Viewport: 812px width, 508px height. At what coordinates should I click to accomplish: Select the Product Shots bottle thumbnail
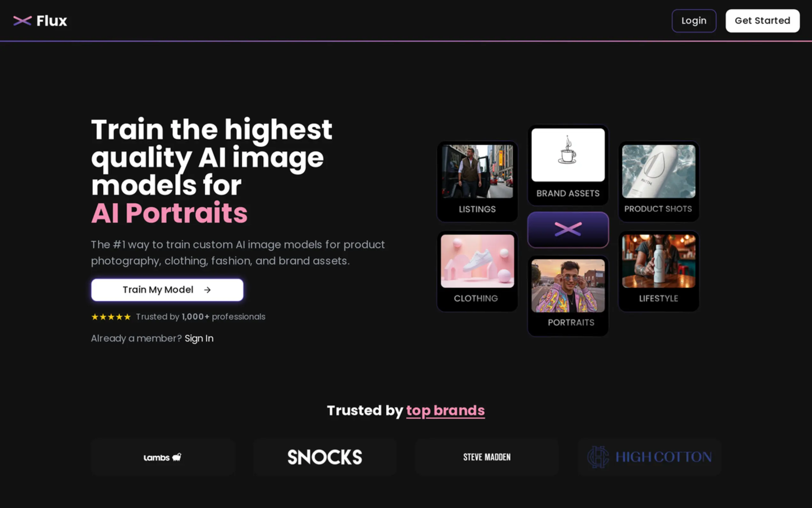(x=659, y=171)
